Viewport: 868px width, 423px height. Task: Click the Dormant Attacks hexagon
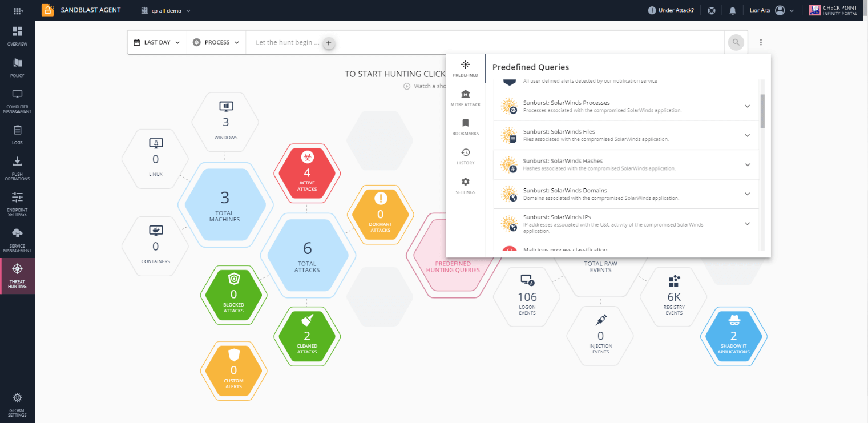pyautogui.click(x=380, y=214)
